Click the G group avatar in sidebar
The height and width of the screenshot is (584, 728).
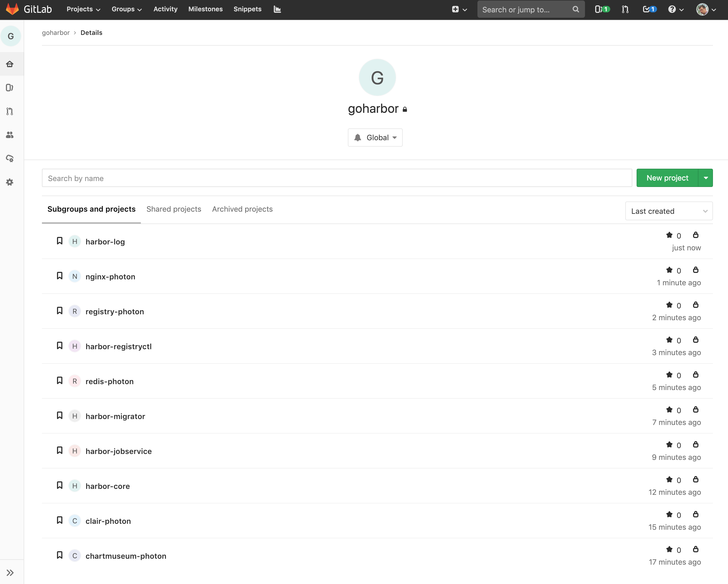pos(11,36)
